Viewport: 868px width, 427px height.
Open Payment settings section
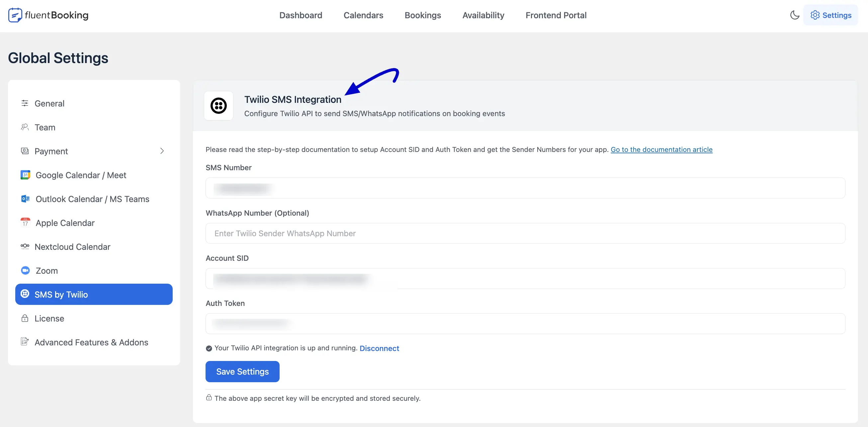click(x=94, y=151)
